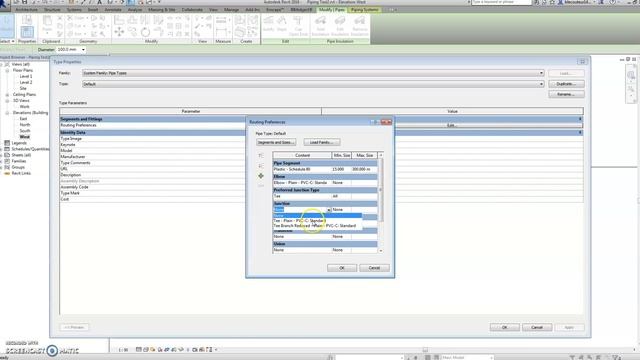This screenshot has width=640, height=360.
Task: Click the routing list vertical scrollbar
Action: pos(381,191)
